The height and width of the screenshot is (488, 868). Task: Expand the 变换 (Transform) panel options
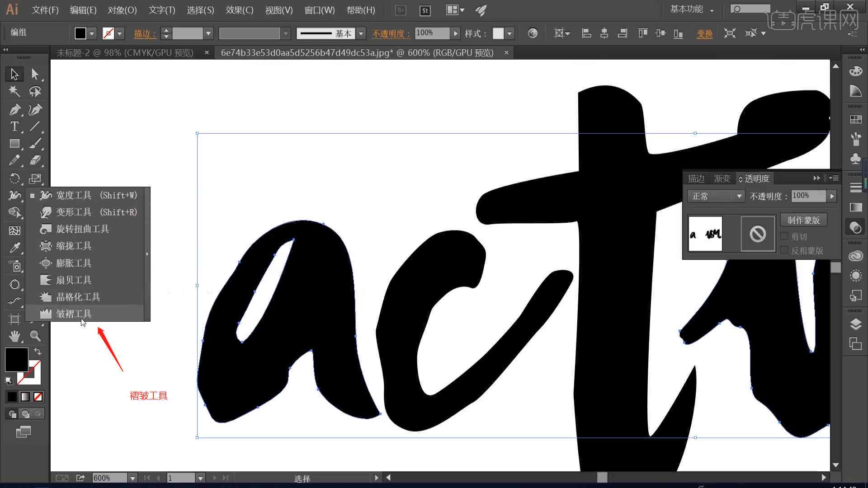[703, 33]
